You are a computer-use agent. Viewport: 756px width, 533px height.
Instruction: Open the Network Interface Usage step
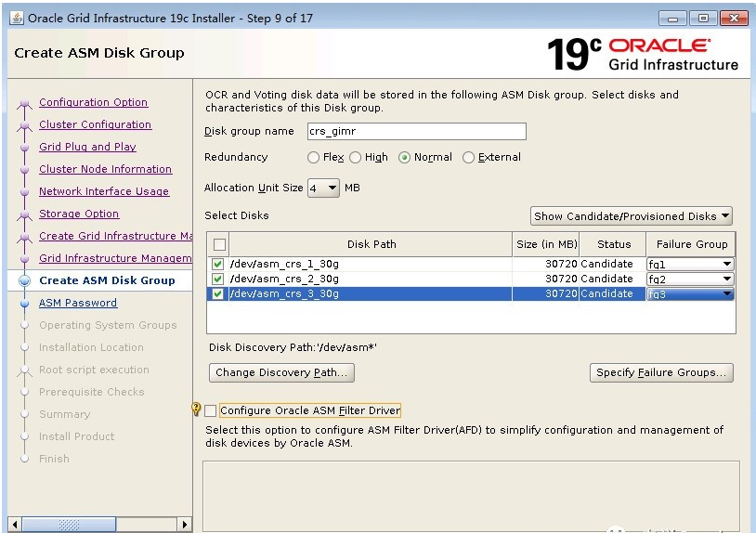point(103,192)
